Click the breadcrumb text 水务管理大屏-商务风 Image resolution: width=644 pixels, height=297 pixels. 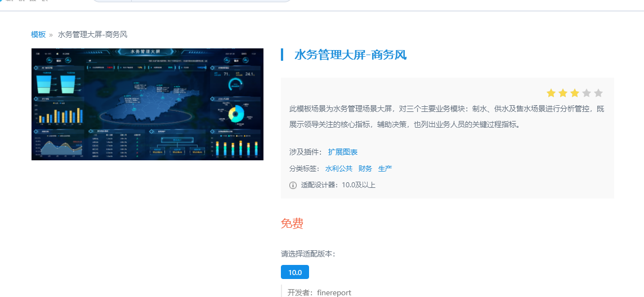92,34
